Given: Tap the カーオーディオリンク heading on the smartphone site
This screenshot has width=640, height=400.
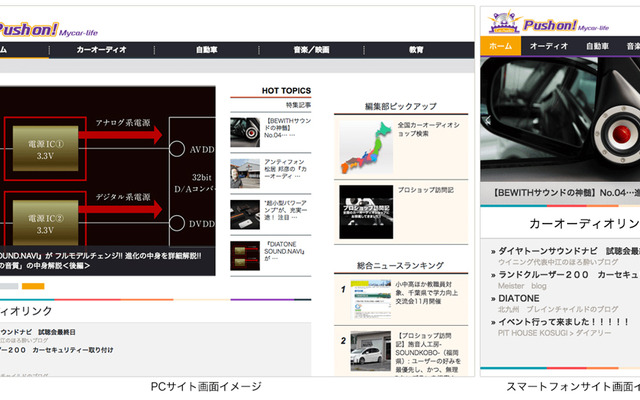Looking at the screenshot, I should pyautogui.click(x=584, y=223).
